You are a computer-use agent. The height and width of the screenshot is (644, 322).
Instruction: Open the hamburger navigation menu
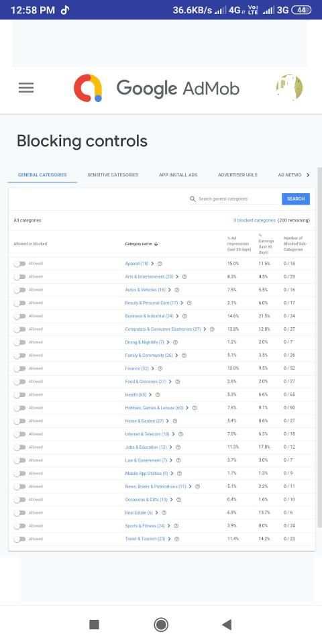[26, 88]
